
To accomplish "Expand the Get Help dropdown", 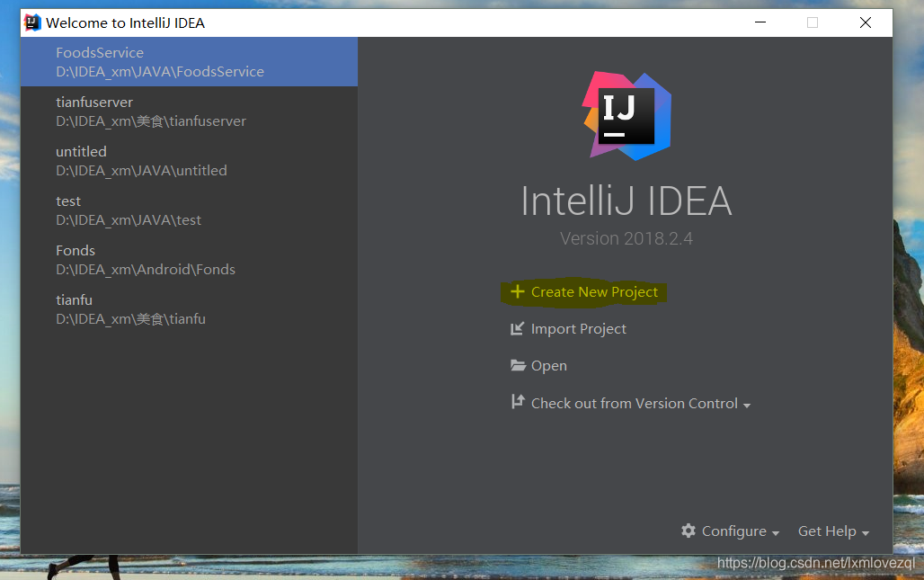I will click(833, 531).
